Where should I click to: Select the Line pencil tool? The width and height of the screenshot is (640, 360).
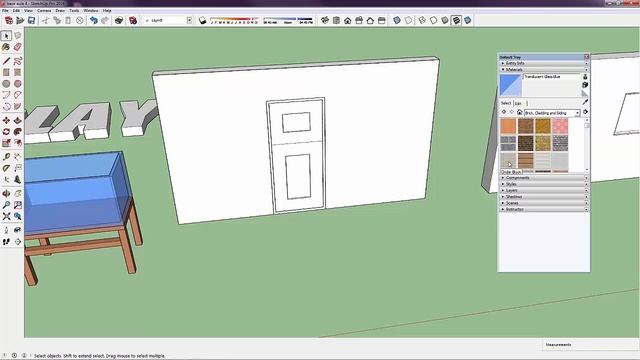pos(6,61)
